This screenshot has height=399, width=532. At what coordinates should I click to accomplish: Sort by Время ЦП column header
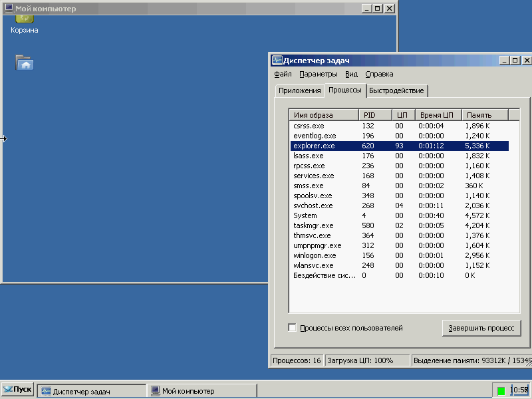coord(439,115)
